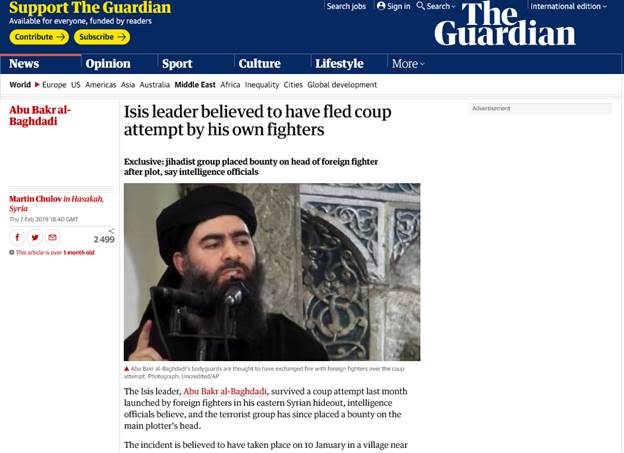Open the International edition dropdown
Viewport: 624px width, 453px height.
click(569, 6)
